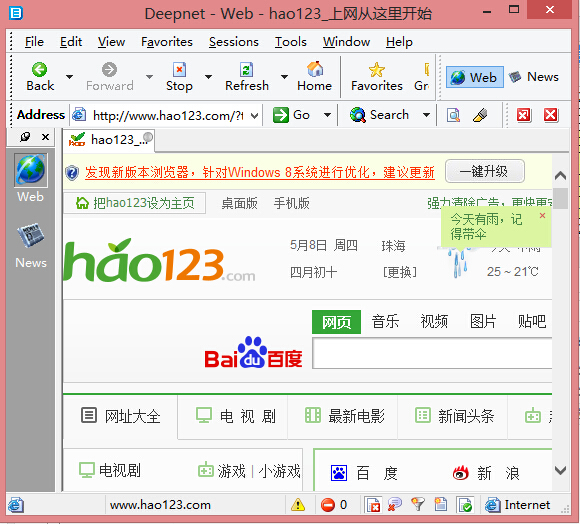Click the Search toolbar button

click(x=379, y=115)
